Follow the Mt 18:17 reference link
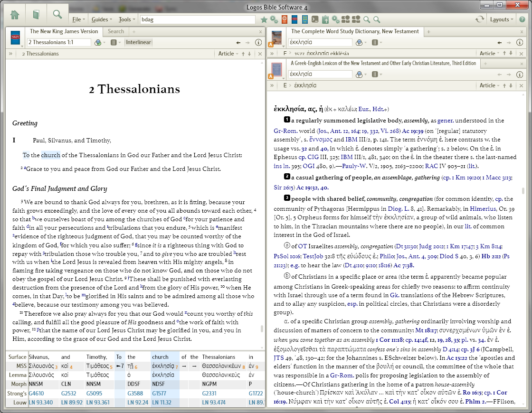Screen dimensions: 532x413 [x=426, y=330]
